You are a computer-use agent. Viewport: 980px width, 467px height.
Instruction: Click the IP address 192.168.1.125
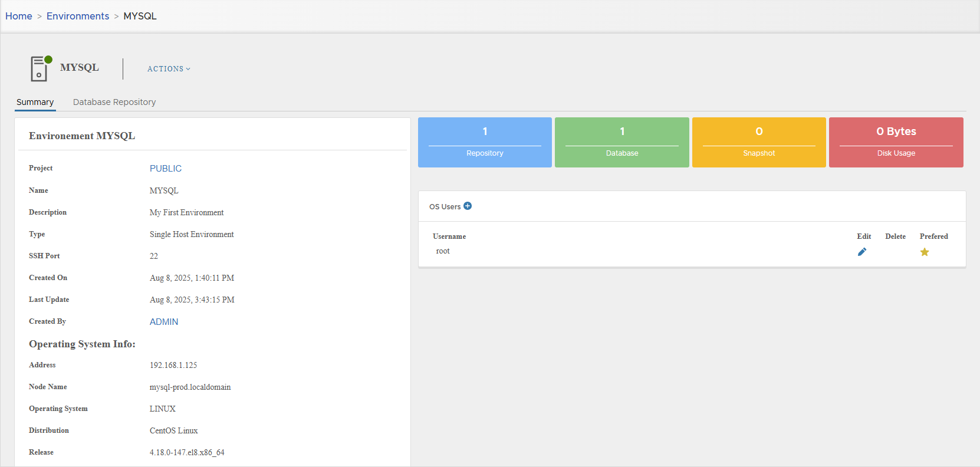click(173, 366)
